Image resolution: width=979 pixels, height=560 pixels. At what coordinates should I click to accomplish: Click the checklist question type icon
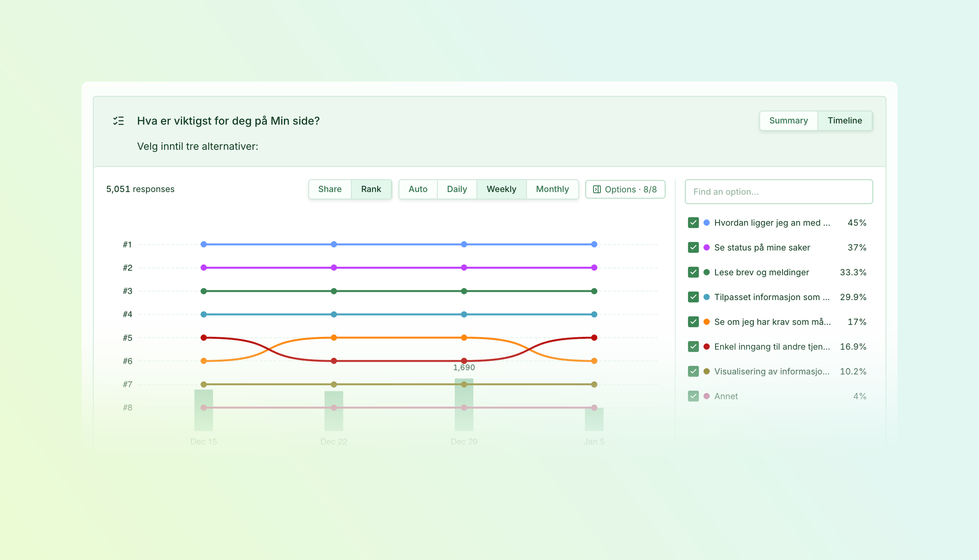pyautogui.click(x=119, y=121)
